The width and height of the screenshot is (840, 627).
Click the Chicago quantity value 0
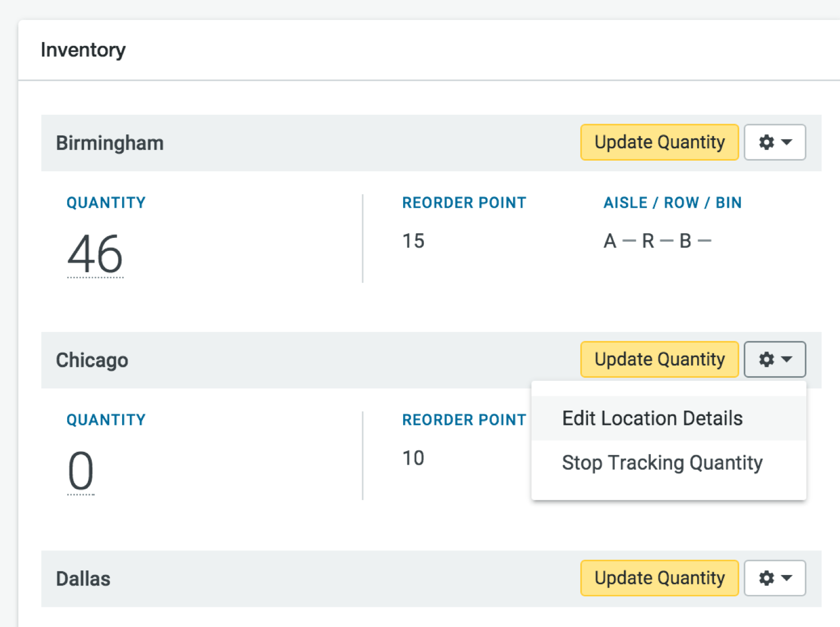(x=81, y=471)
